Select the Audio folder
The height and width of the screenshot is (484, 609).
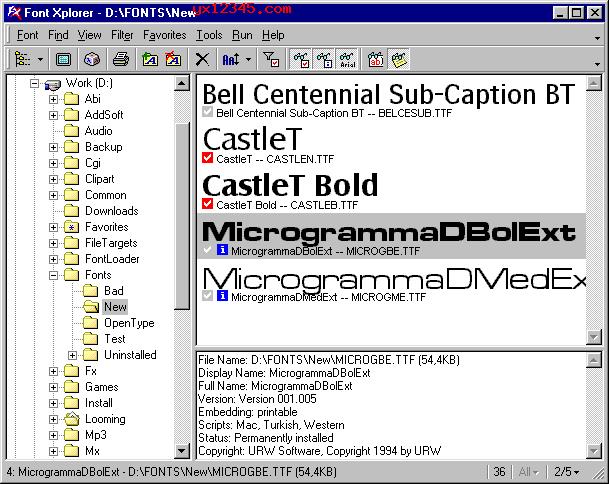coord(99,131)
